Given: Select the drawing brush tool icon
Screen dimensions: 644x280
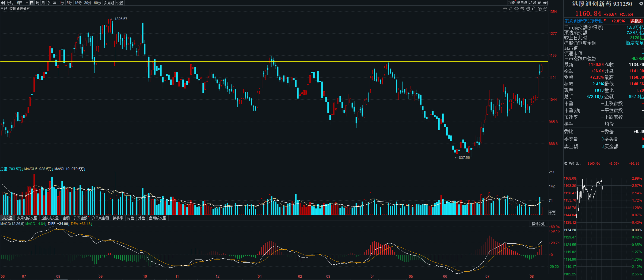Looking at the screenshot, I should coord(510,9).
